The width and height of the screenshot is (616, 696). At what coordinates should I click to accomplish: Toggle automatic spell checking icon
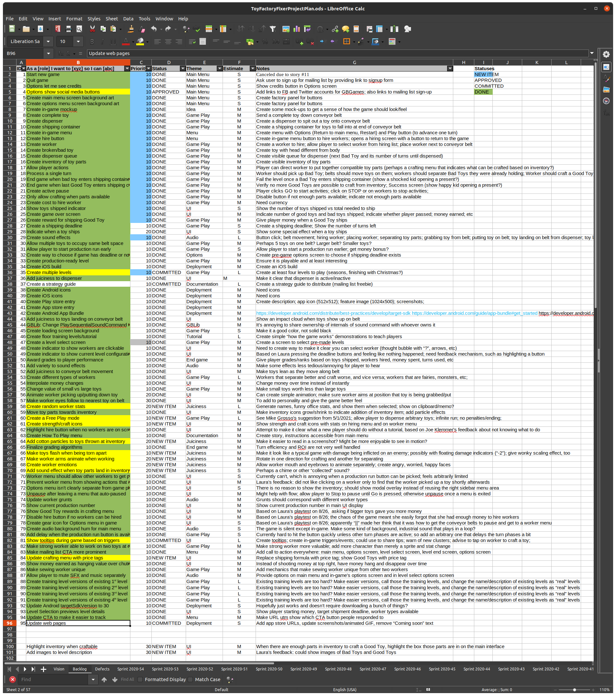click(196, 29)
